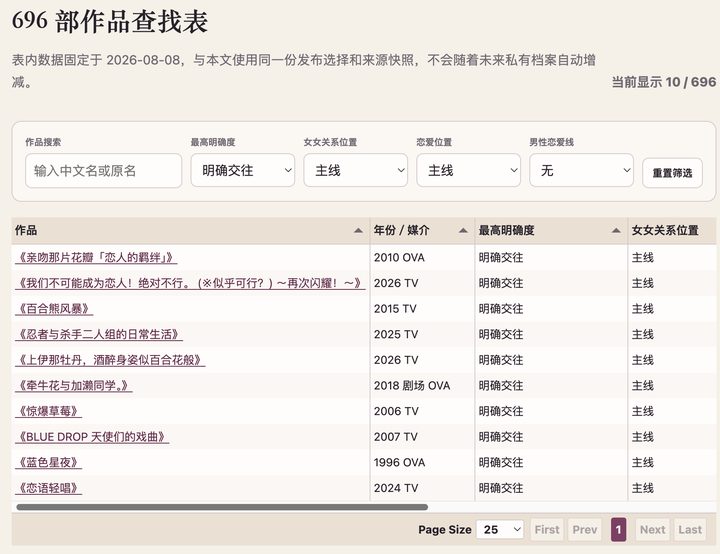Open link 《上伊那牡丹，酒醉身姿似百合花般》

point(110,360)
